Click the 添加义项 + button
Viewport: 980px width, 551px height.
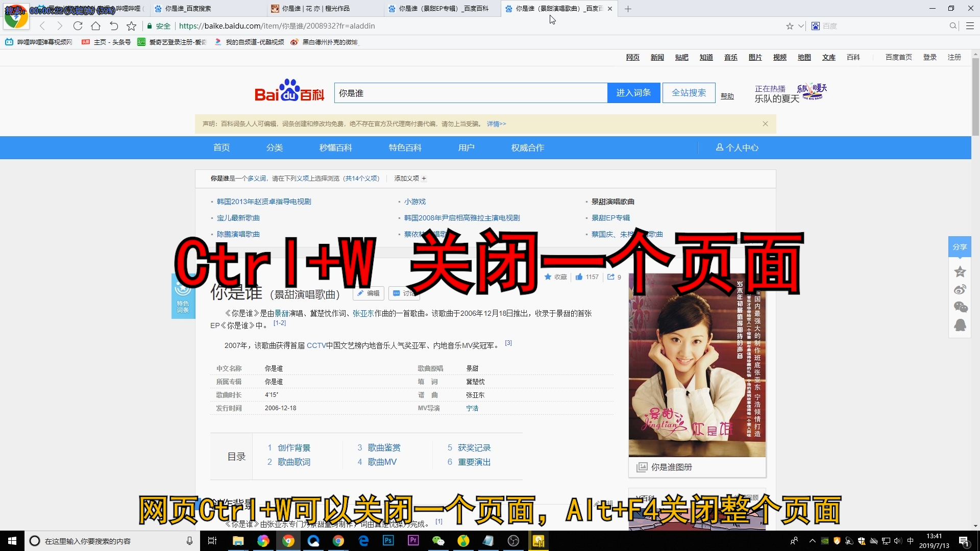tap(410, 178)
